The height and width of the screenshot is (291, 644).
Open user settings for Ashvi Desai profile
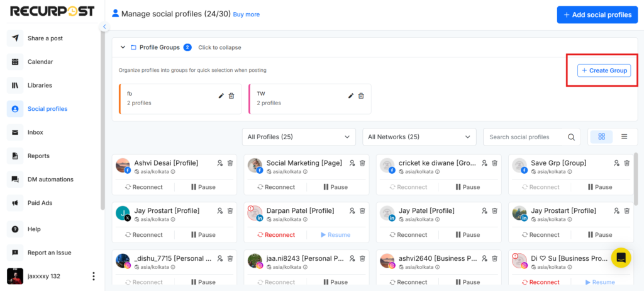pos(219,163)
